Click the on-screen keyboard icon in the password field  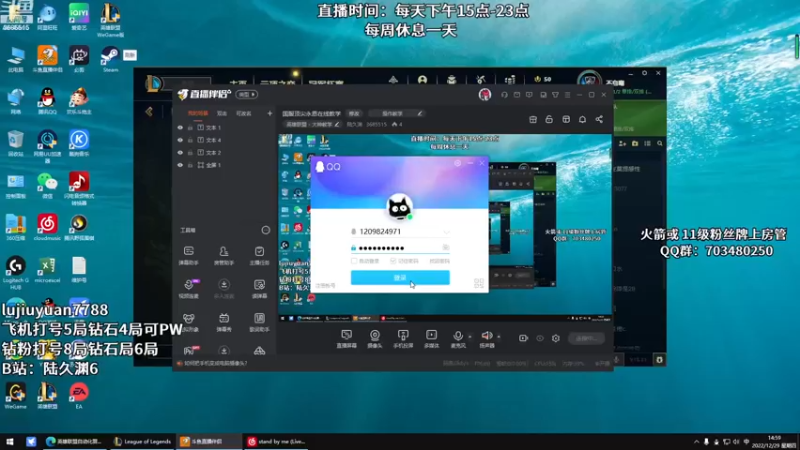[x=445, y=247]
